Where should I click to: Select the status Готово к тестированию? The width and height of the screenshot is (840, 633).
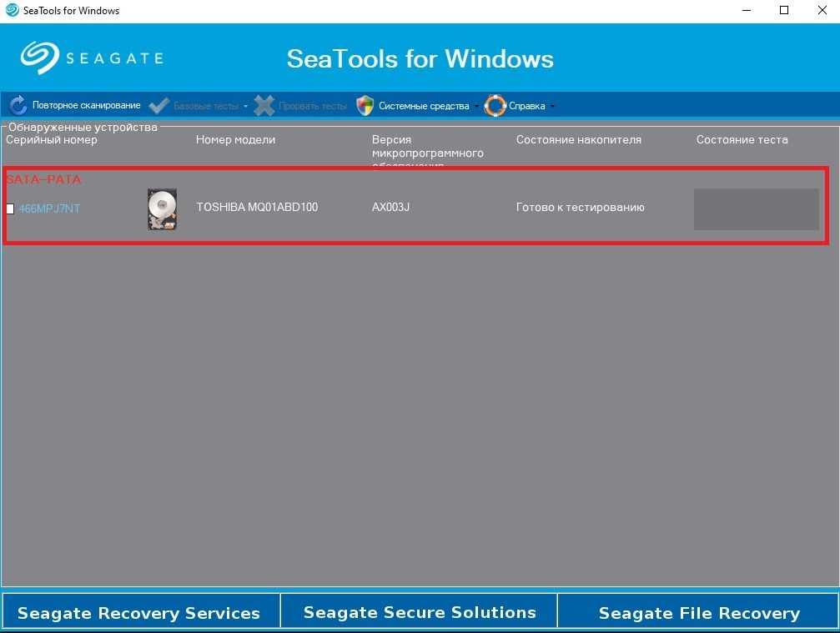[581, 208]
